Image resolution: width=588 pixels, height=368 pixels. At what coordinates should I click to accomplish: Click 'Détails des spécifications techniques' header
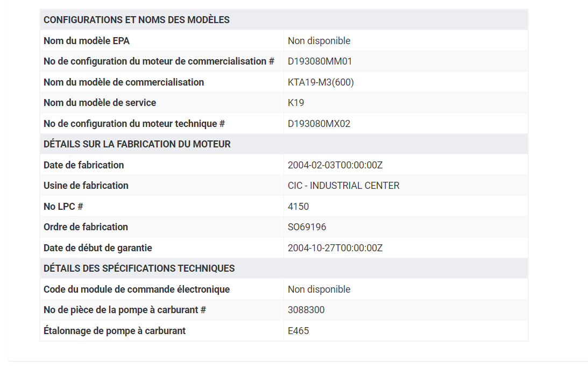139,268
